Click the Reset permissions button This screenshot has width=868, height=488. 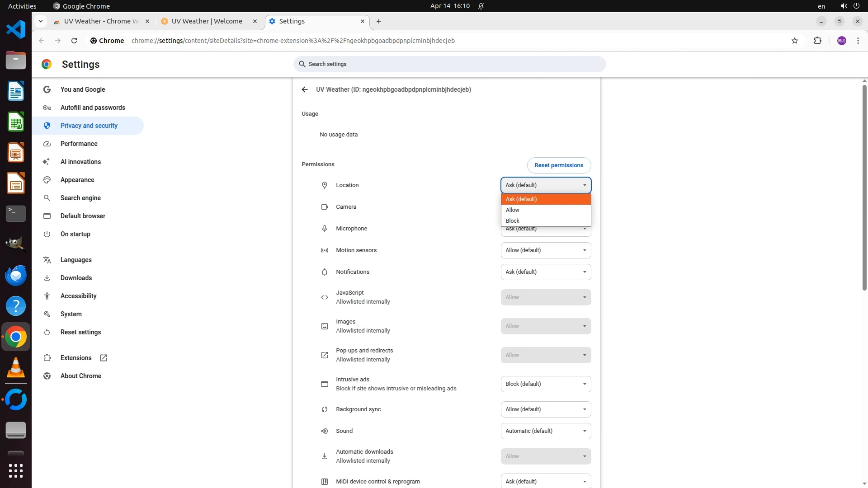pos(558,165)
